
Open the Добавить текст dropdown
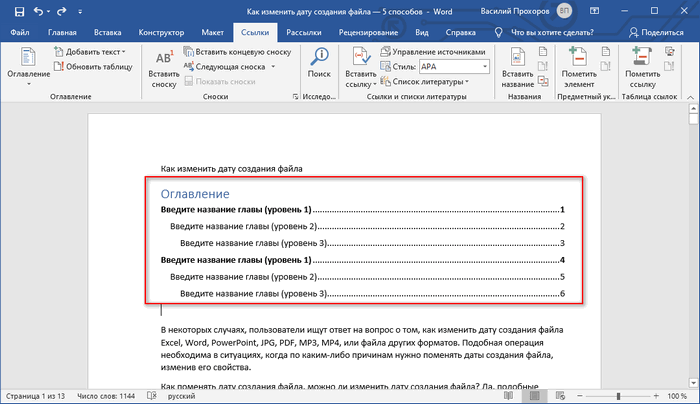pyautogui.click(x=90, y=52)
